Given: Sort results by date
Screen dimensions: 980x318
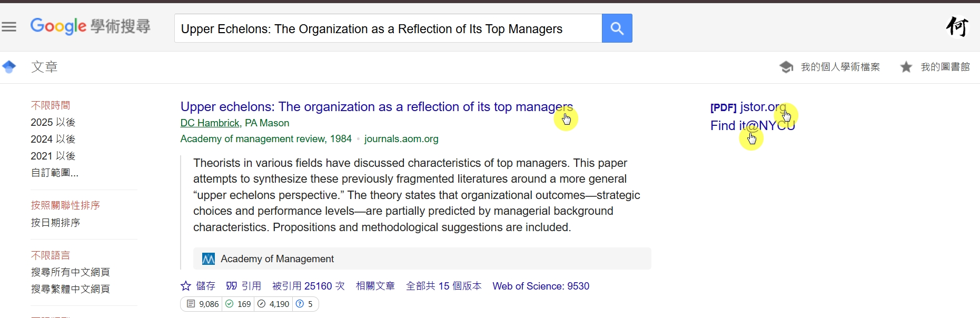Looking at the screenshot, I should [x=56, y=223].
